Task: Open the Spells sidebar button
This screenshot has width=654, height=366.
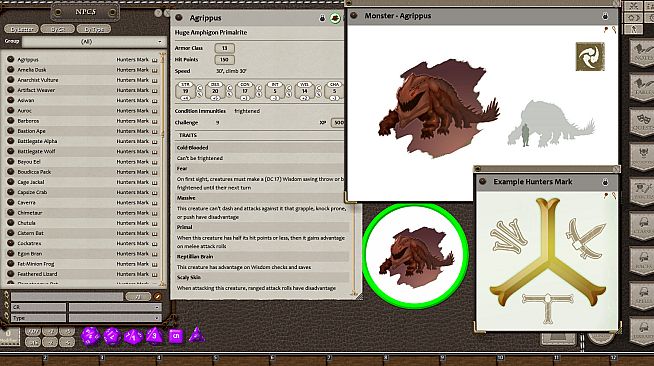Action: [x=642, y=295]
